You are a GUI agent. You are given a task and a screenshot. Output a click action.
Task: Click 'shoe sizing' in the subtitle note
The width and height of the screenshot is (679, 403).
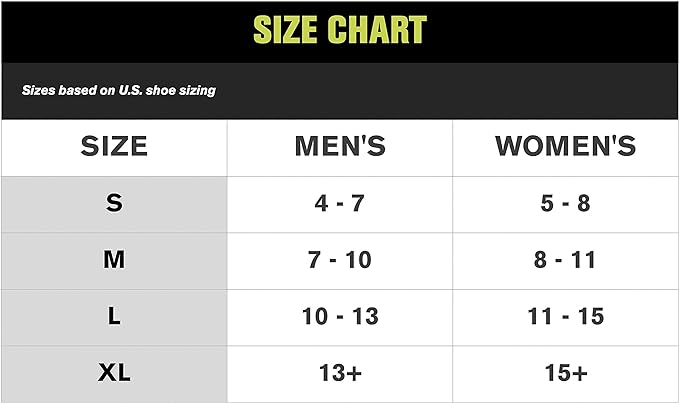point(185,90)
